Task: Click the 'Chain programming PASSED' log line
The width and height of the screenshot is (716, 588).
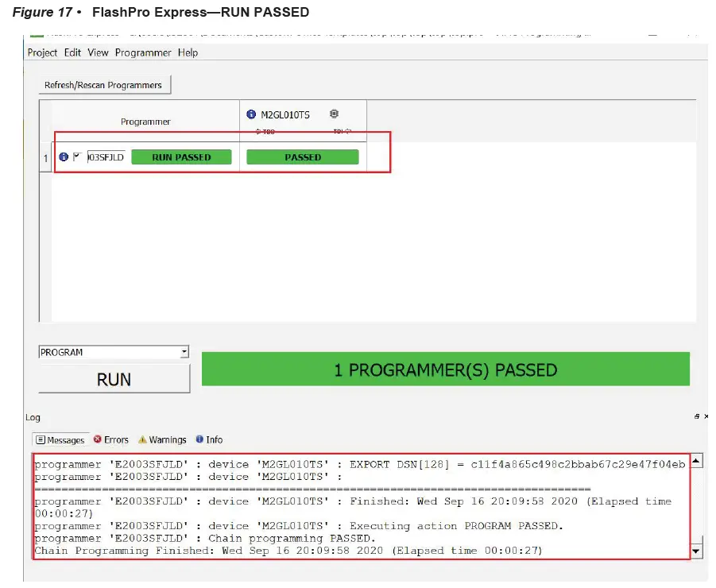Action: (x=205, y=538)
